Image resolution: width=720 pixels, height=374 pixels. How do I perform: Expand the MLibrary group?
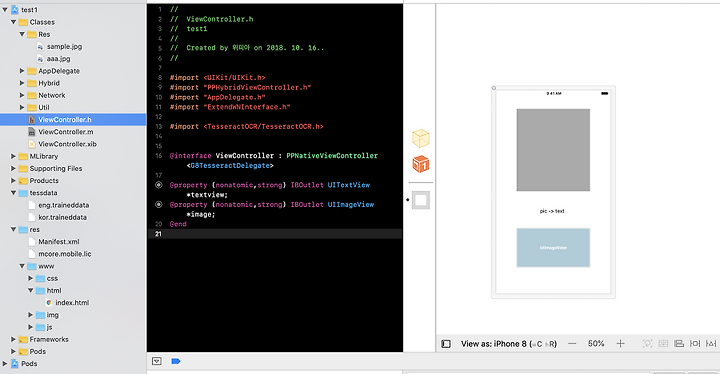click(x=13, y=156)
